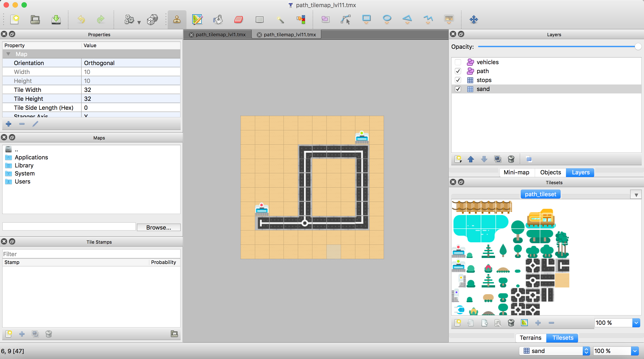Switch to the Mini-map tab

(x=516, y=172)
